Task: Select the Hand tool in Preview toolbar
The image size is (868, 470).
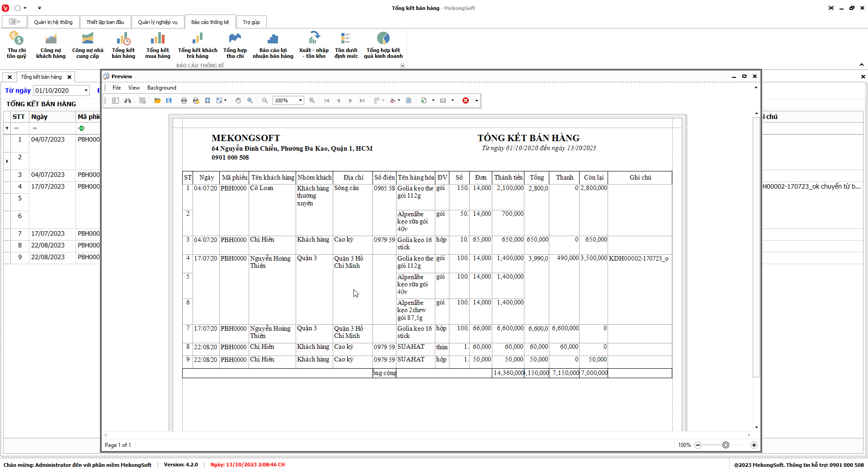Action: [x=238, y=100]
